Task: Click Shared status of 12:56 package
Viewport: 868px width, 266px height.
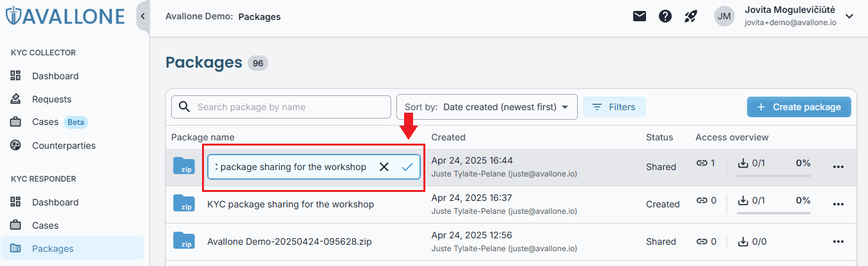Action: tap(661, 242)
